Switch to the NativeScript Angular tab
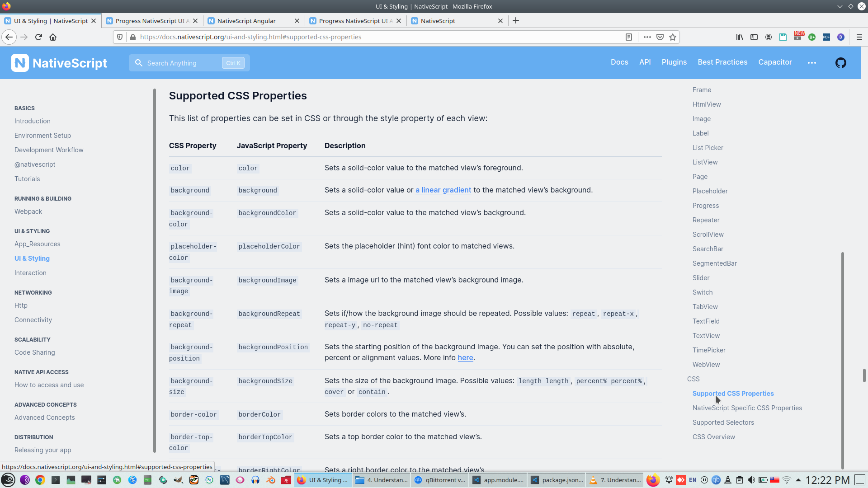The height and width of the screenshot is (488, 868). click(x=246, y=21)
